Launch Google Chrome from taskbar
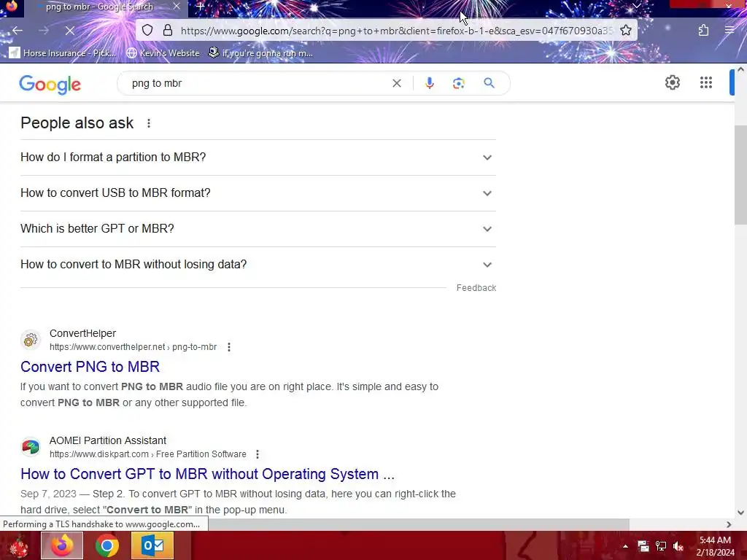The width and height of the screenshot is (747, 560). [x=107, y=545]
